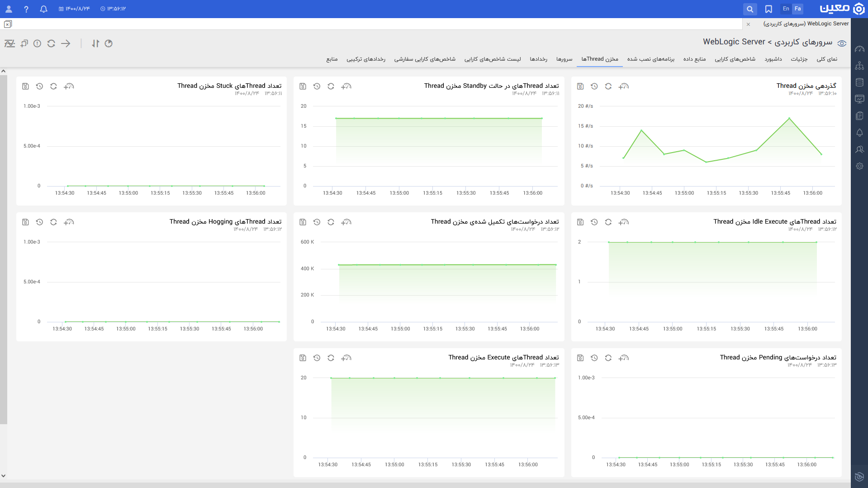Click the scroll-down arrow on the left scrollbar
The height and width of the screenshot is (488, 868).
coord(3,476)
